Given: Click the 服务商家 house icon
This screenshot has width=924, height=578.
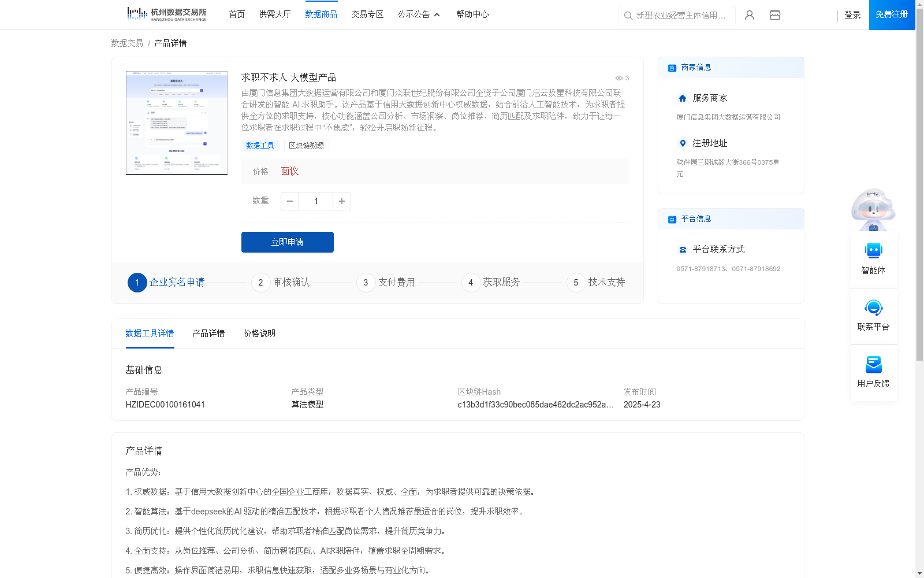Looking at the screenshot, I should [x=683, y=98].
